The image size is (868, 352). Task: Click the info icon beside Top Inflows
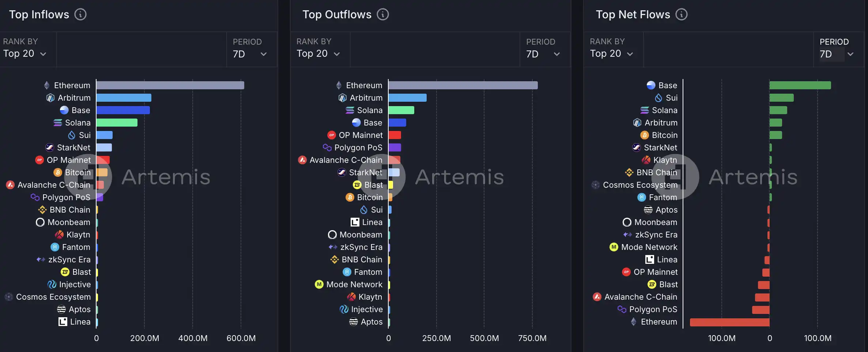tap(80, 15)
